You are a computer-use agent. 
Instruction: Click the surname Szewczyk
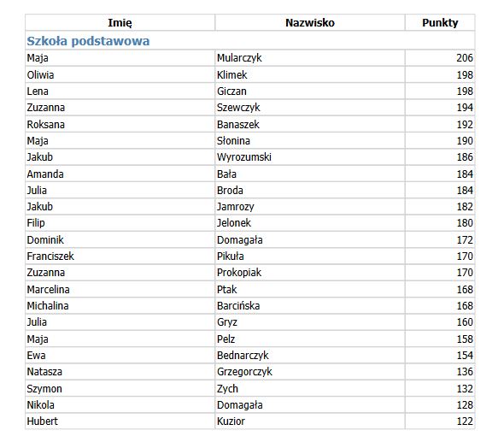point(238,108)
